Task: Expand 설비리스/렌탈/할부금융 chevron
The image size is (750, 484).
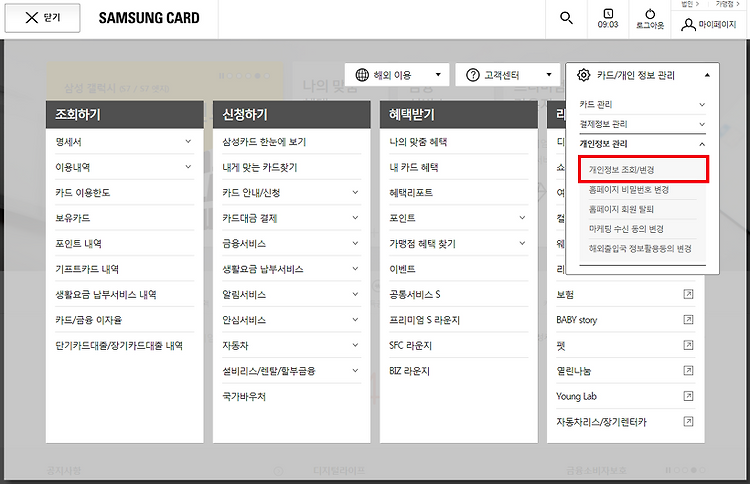Action: (x=355, y=371)
